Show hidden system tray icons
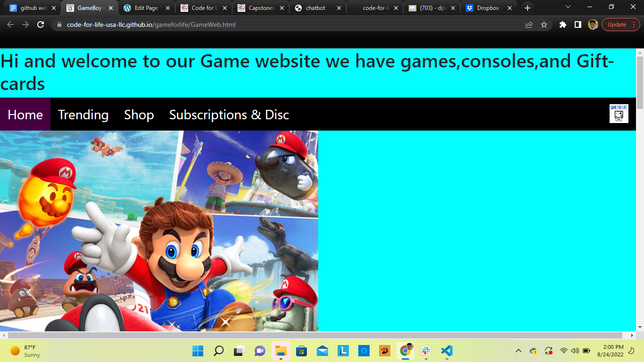The image size is (644, 362). coord(519,351)
